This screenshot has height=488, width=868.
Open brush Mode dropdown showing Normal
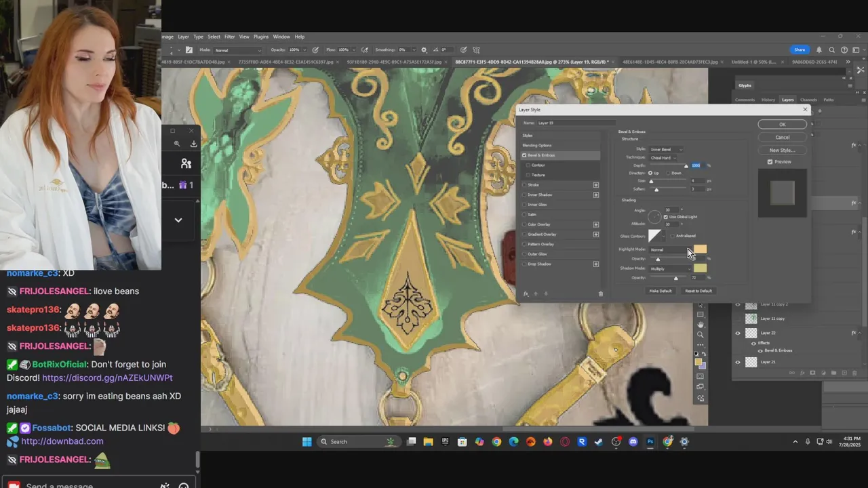pyautogui.click(x=237, y=50)
